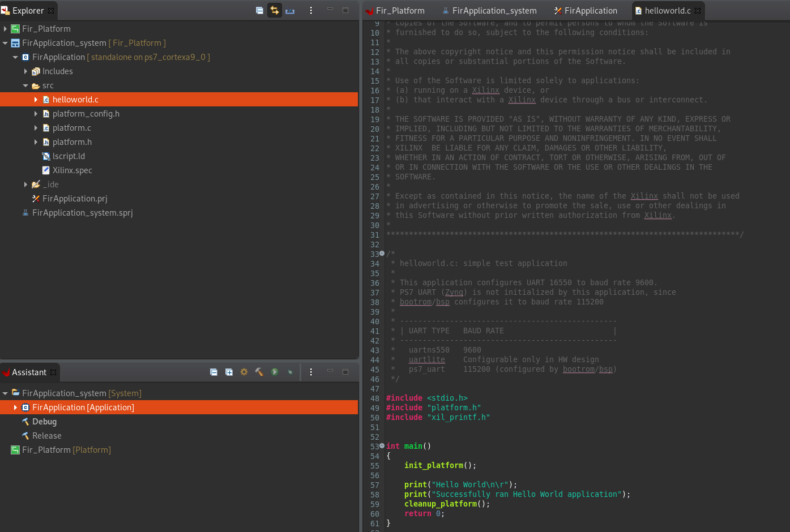Click the Fir_Platform project icon in Explorer
The height and width of the screenshot is (532, 790).
[15, 29]
